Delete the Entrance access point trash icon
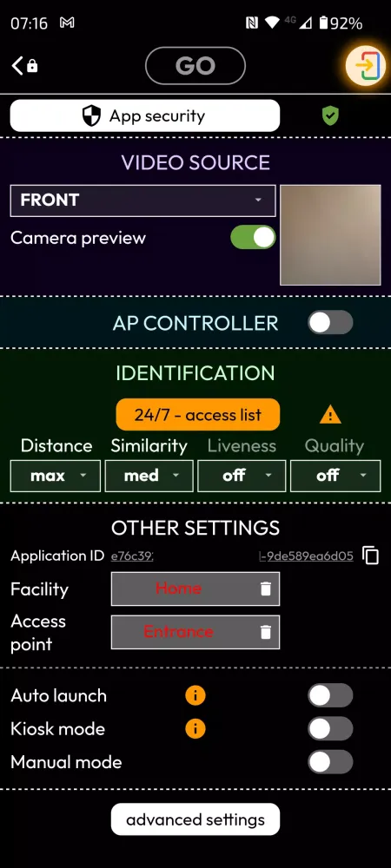Image resolution: width=391 pixels, height=868 pixels. (x=266, y=632)
